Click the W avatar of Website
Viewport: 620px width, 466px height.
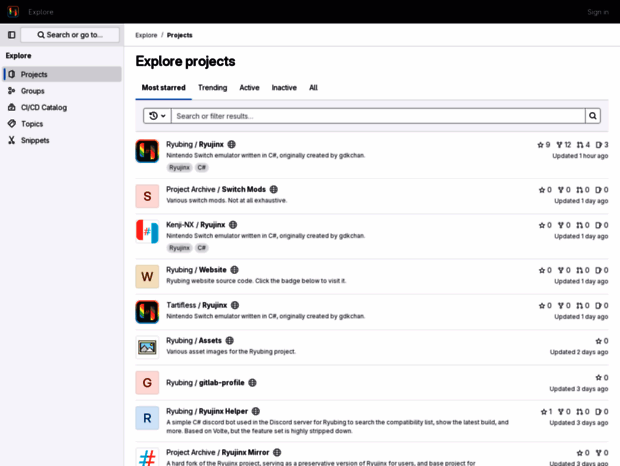(x=147, y=276)
